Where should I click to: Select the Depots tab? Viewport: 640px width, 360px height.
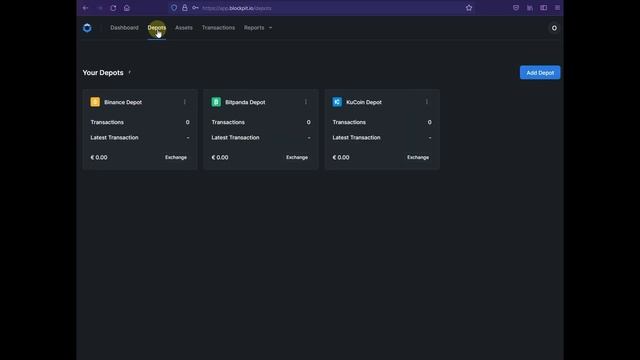(x=157, y=28)
